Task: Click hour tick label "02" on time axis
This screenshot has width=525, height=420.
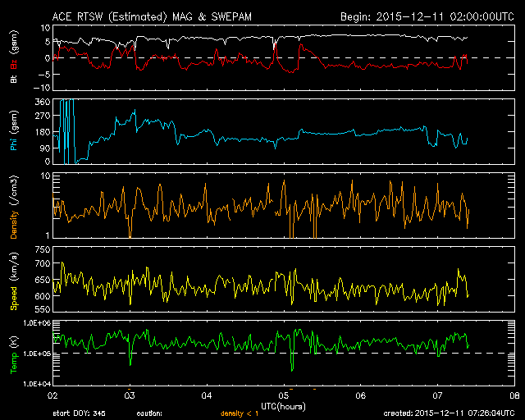Action: pos(52,395)
